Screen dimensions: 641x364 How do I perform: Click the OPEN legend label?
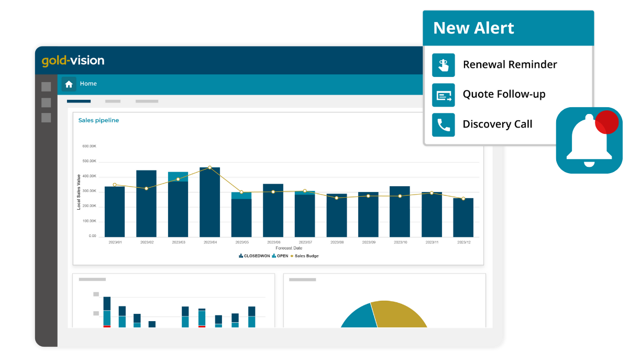(283, 256)
